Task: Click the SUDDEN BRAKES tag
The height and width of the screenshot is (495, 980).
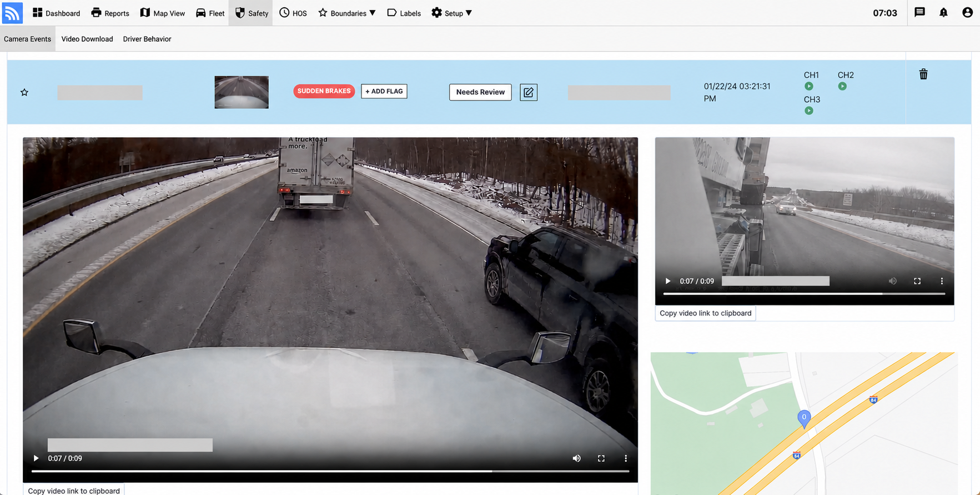Action: click(x=324, y=91)
